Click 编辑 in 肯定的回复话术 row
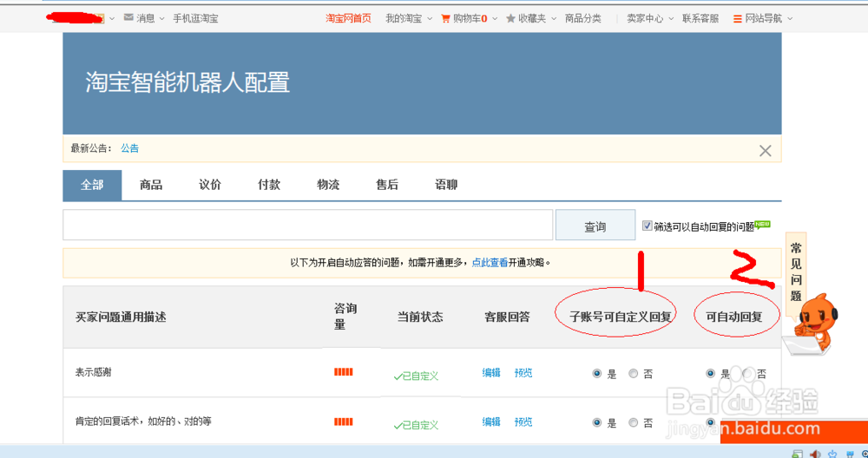The image size is (868, 458). tap(491, 422)
